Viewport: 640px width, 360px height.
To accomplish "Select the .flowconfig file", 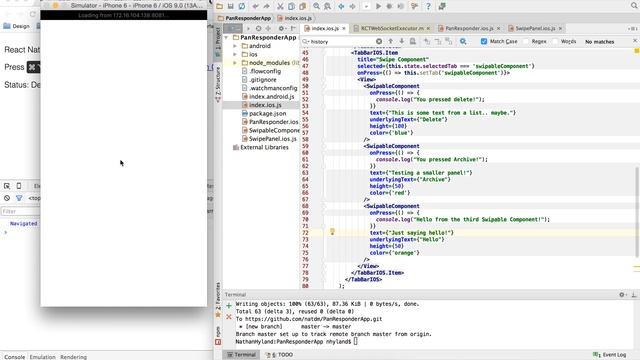I will pyautogui.click(x=261, y=71).
